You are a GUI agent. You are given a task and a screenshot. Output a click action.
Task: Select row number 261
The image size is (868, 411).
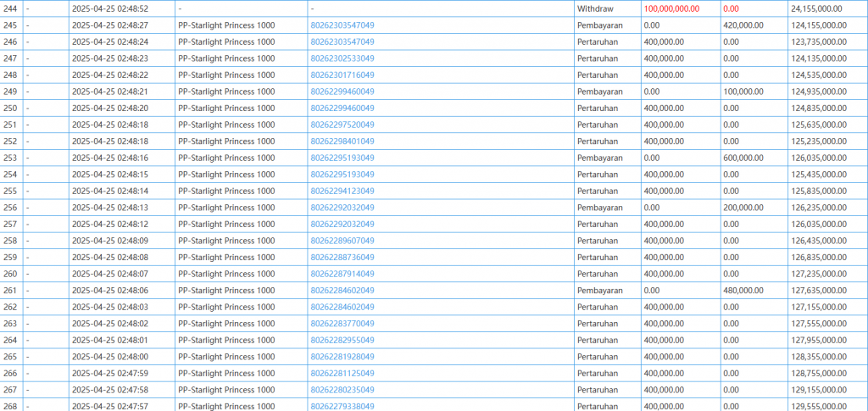click(x=10, y=291)
